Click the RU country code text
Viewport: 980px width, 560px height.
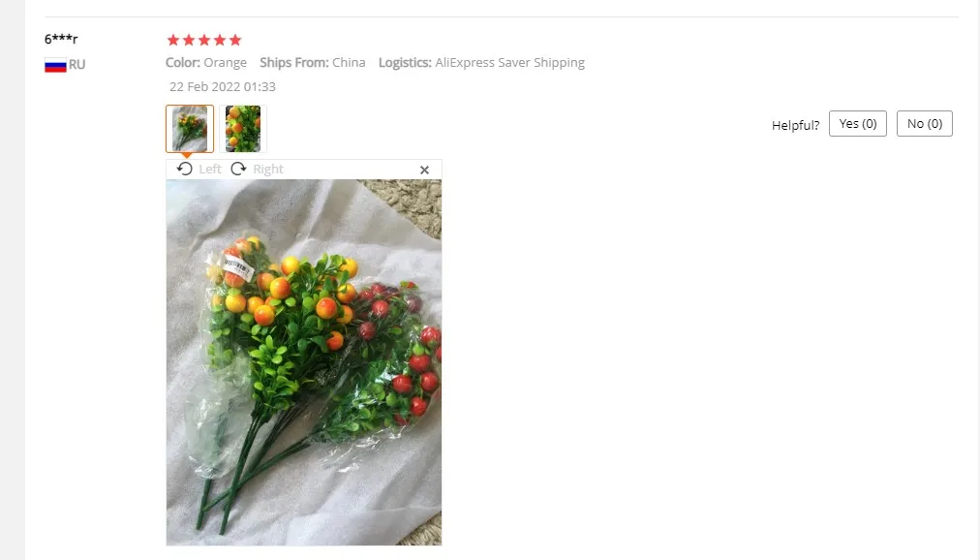pyautogui.click(x=77, y=64)
